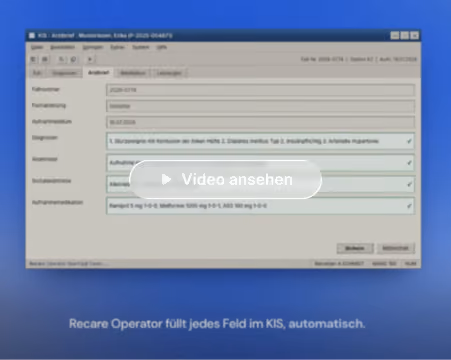
Task: Click the KIS app icon in title bar
Action: tap(32, 35)
